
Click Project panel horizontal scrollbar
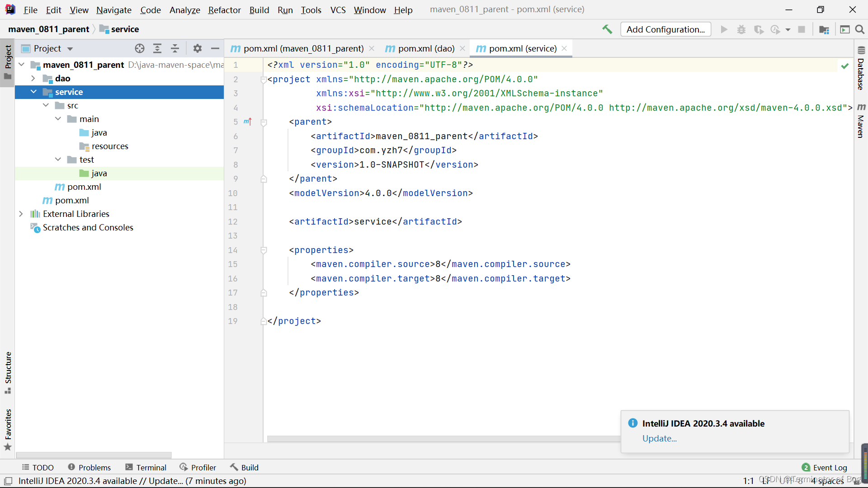click(94, 455)
